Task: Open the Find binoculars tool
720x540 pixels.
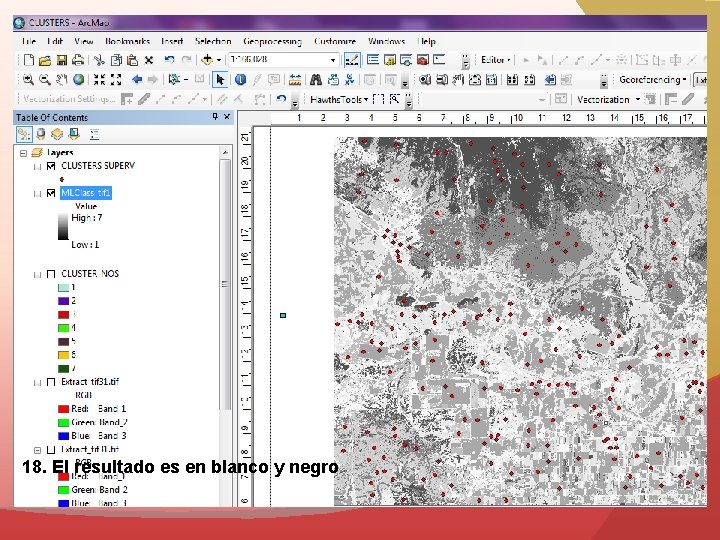Action: [315, 79]
